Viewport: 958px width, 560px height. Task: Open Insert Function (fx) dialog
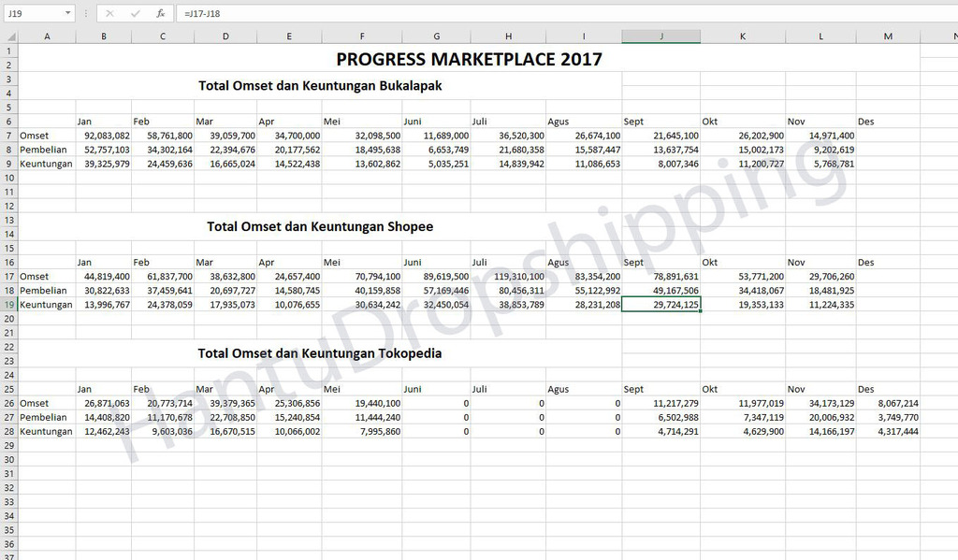point(160,13)
